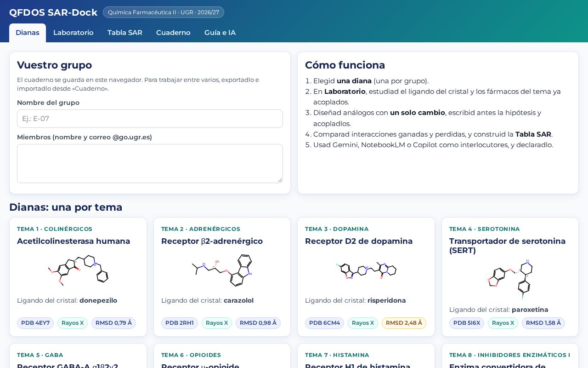Image resolution: width=588 pixels, height=368 pixels.
Task: Click the QFDOS SAR-Dock app title
Action: click(x=53, y=12)
